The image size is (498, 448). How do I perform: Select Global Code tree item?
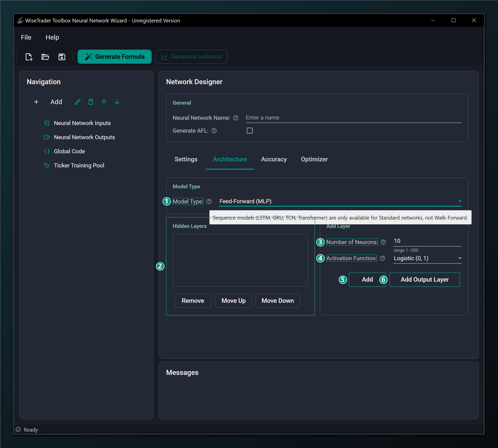coord(69,151)
